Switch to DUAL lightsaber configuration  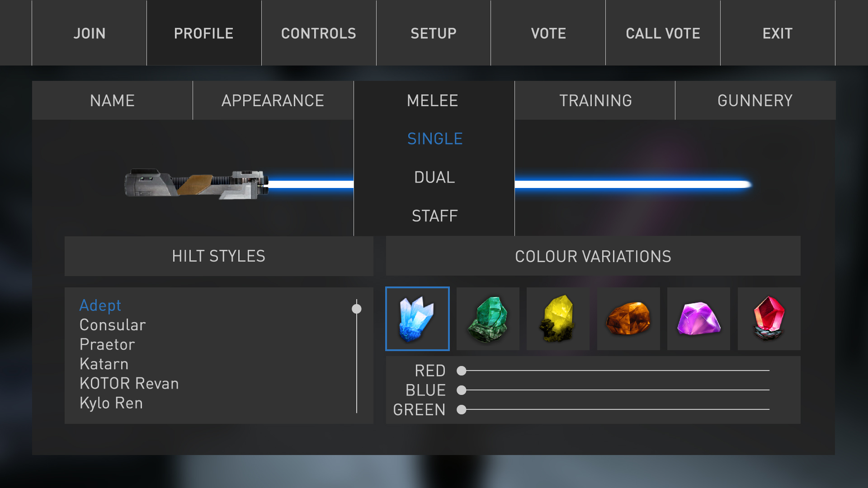click(434, 177)
